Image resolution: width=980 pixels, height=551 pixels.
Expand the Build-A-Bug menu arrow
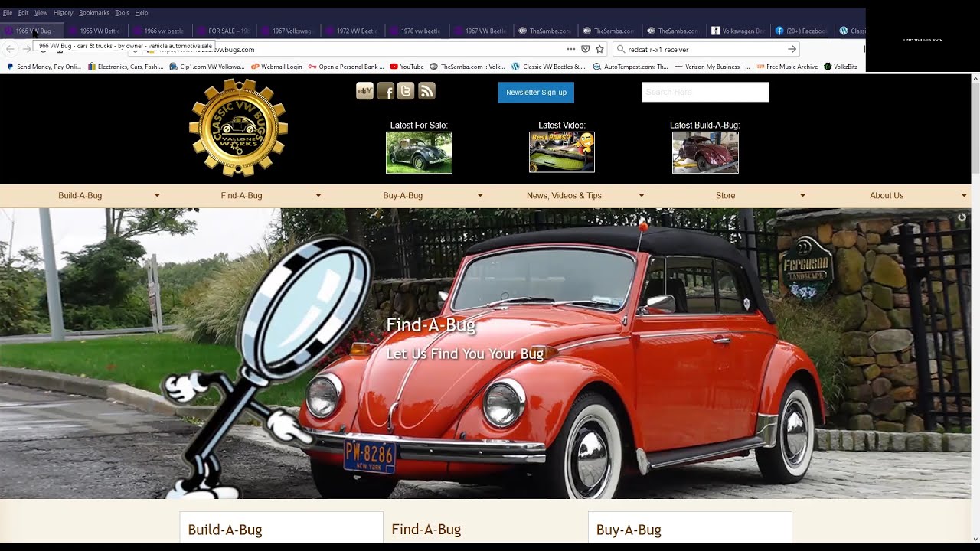[157, 196]
